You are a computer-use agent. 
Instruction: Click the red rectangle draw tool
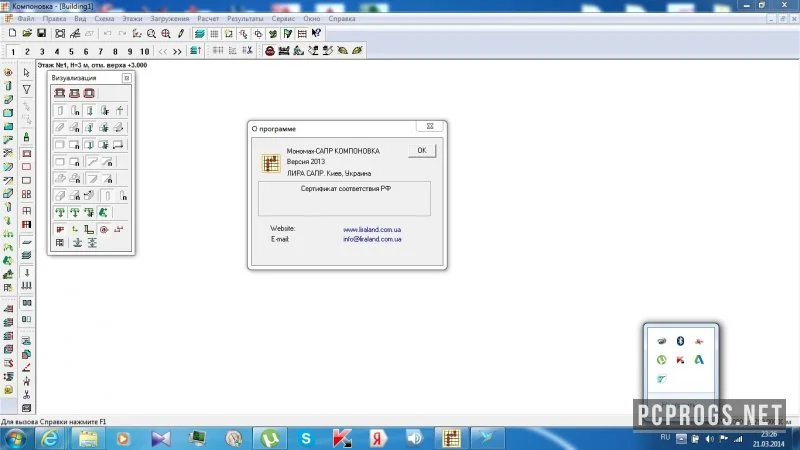tap(27, 167)
